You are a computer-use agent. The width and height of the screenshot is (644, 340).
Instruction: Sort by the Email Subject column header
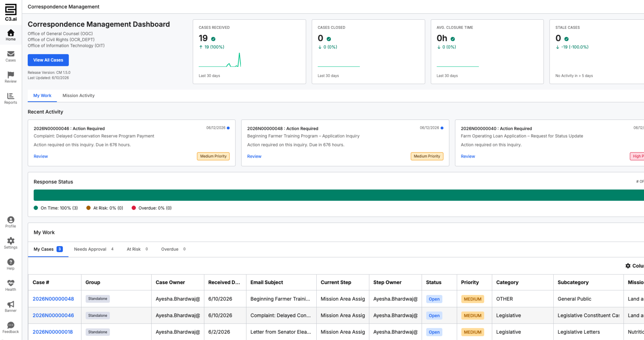point(281,282)
